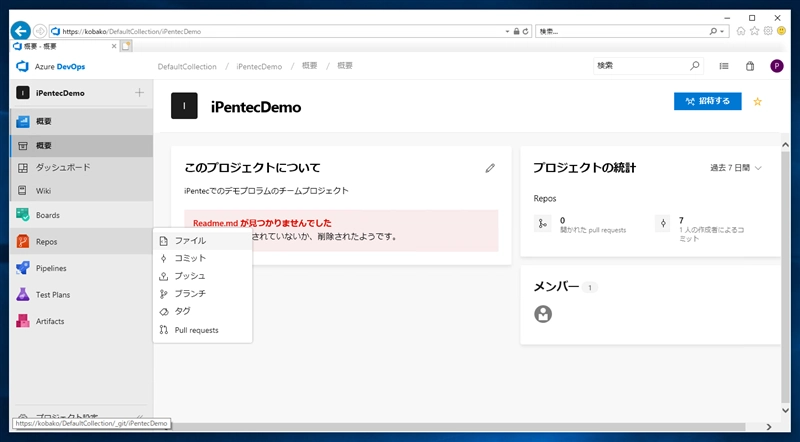
Task: Click the Wiki page icon
Action: 22,190
